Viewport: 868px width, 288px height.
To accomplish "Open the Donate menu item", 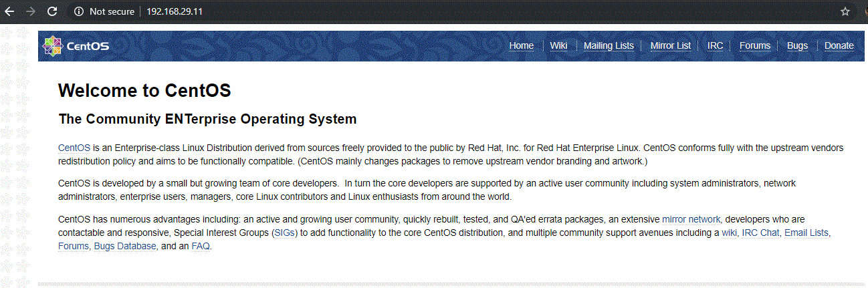I will (839, 45).
